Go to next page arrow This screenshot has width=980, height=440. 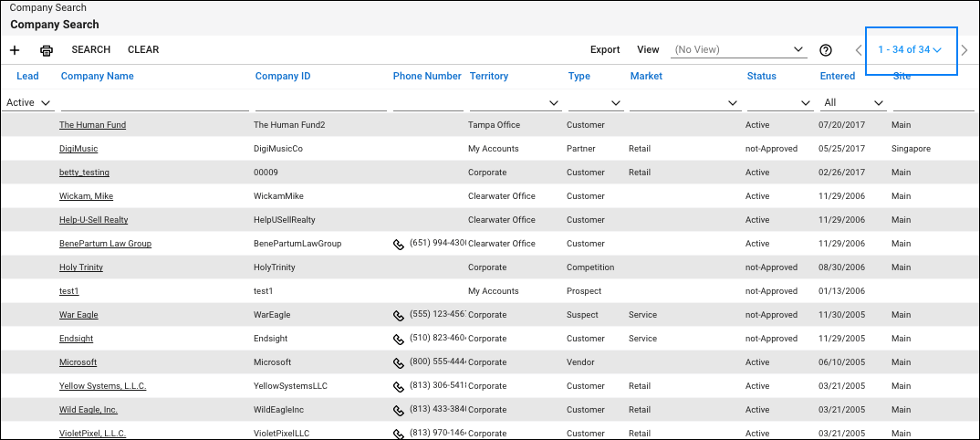[964, 50]
